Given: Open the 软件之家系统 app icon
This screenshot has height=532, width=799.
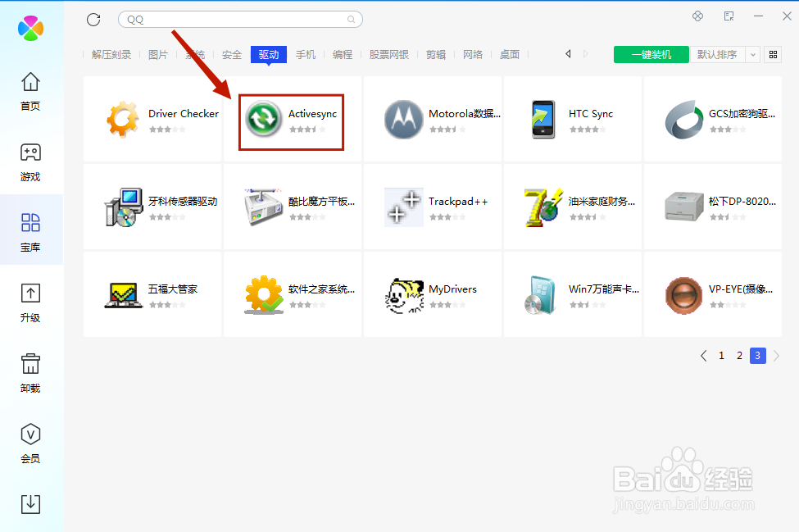Looking at the screenshot, I should (263, 294).
